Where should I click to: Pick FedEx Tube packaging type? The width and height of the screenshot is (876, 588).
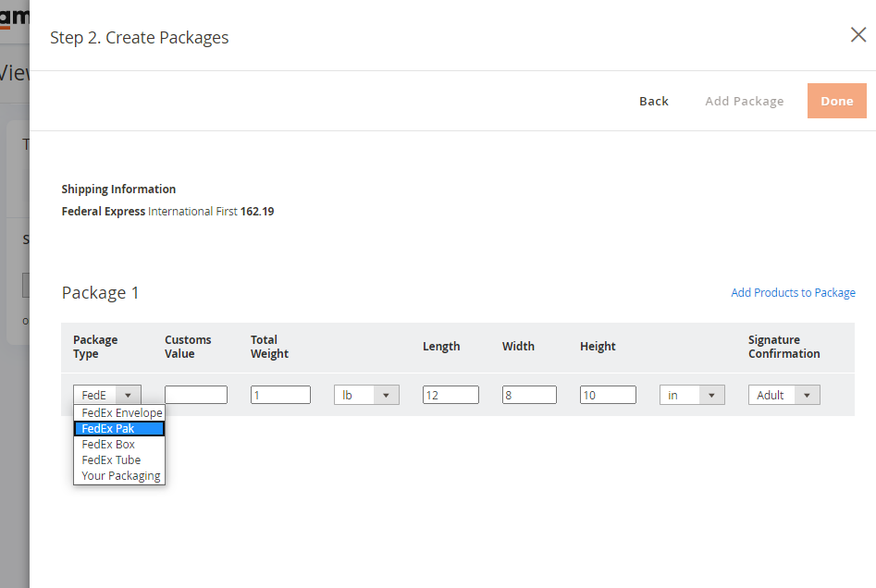tap(110, 459)
